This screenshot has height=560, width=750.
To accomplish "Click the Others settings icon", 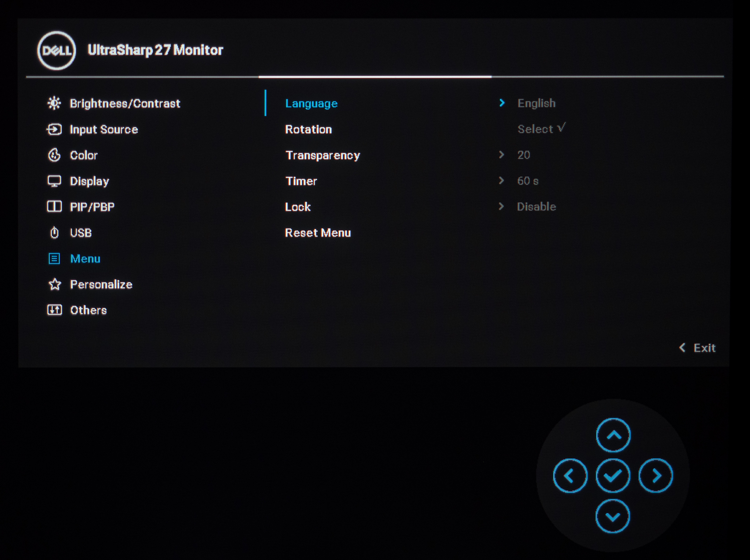I will 54,310.
